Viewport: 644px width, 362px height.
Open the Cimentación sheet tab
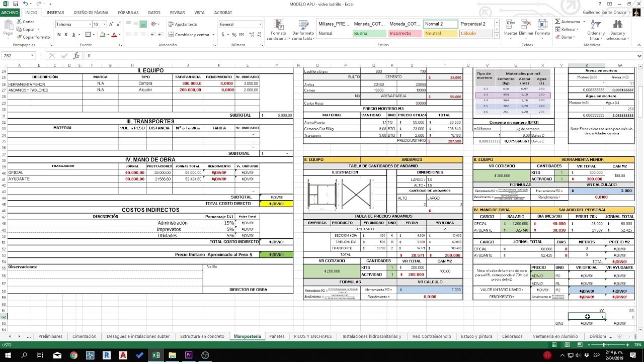pyautogui.click(x=85, y=336)
